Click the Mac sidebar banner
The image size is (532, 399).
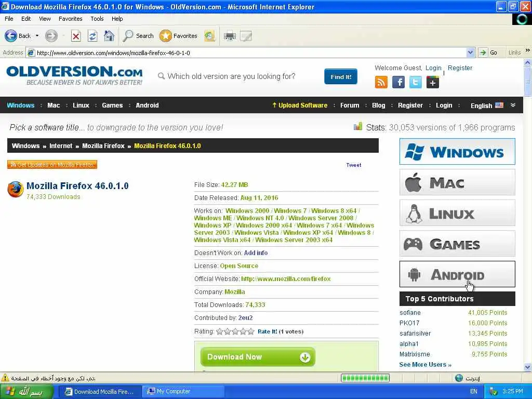[x=457, y=182]
